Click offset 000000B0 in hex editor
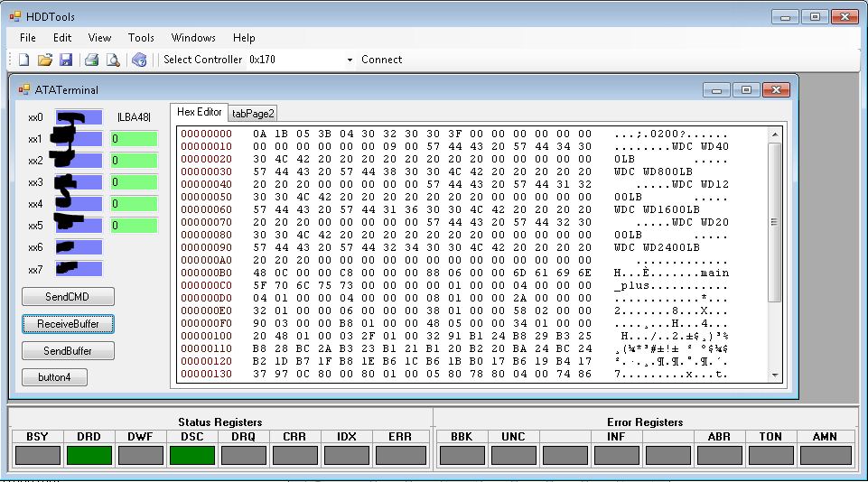 (x=207, y=273)
